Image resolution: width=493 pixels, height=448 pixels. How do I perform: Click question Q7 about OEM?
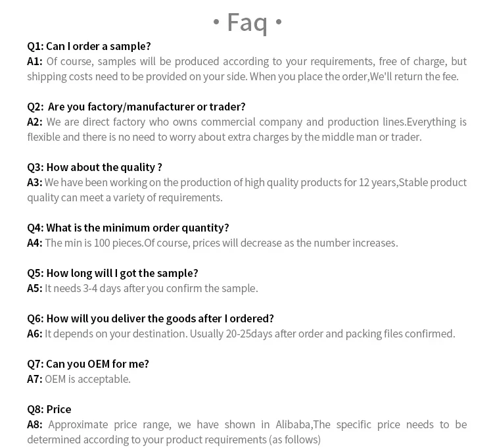coord(88,364)
